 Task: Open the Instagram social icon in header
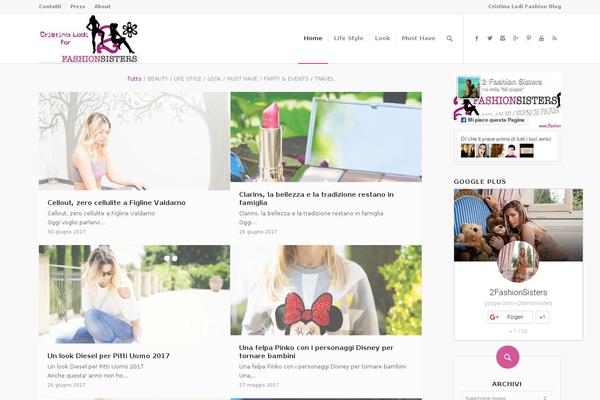point(502,38)
